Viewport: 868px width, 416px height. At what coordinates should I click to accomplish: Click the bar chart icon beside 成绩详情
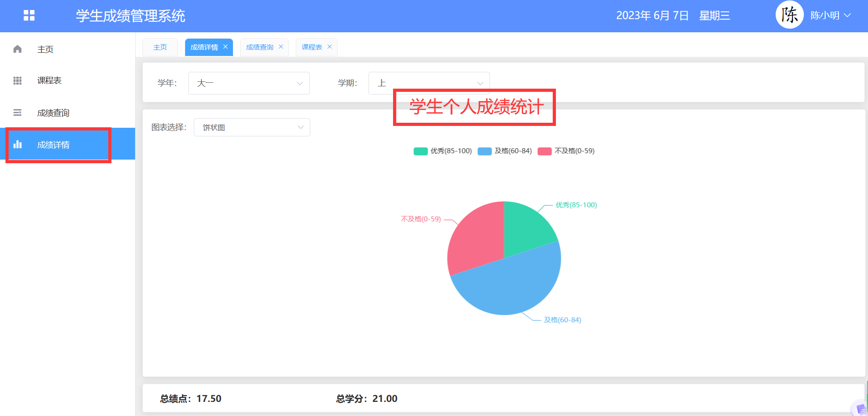[x=17, y=145]
